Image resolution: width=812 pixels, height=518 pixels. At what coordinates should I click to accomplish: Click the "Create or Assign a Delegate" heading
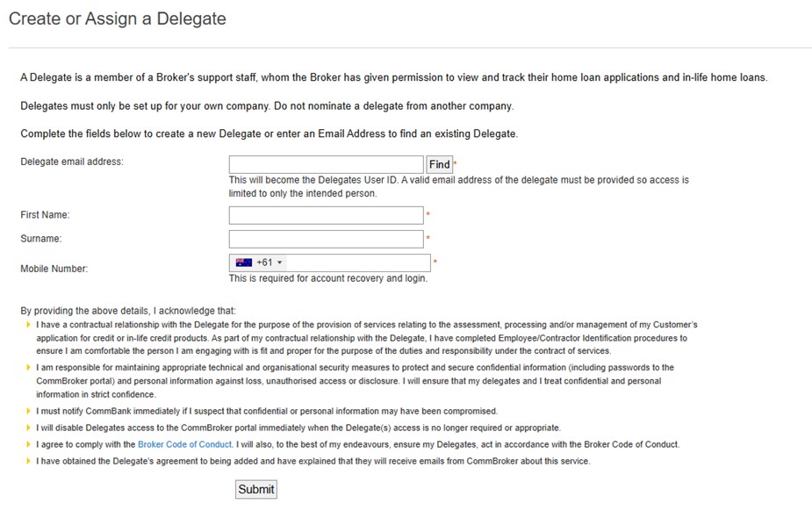118,18
